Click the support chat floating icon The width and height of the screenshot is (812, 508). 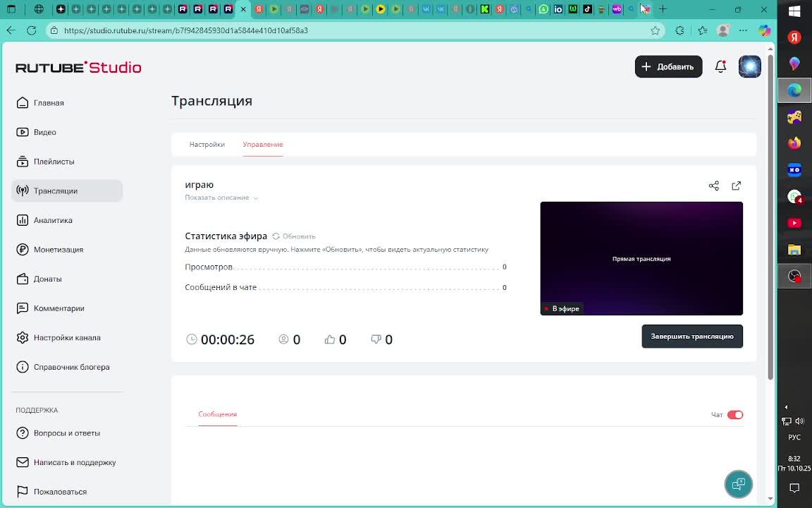click(x=738, y=484)
